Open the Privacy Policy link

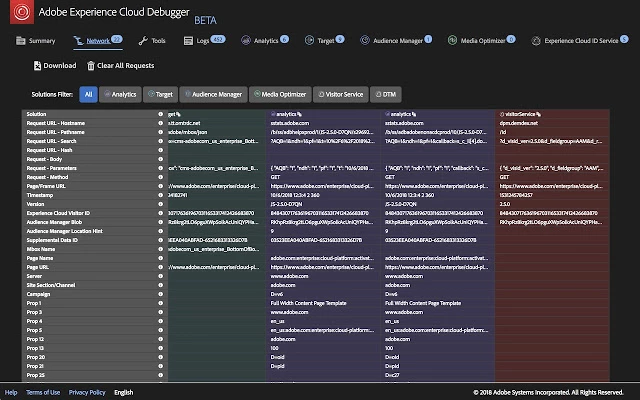[x=87, y=393]
